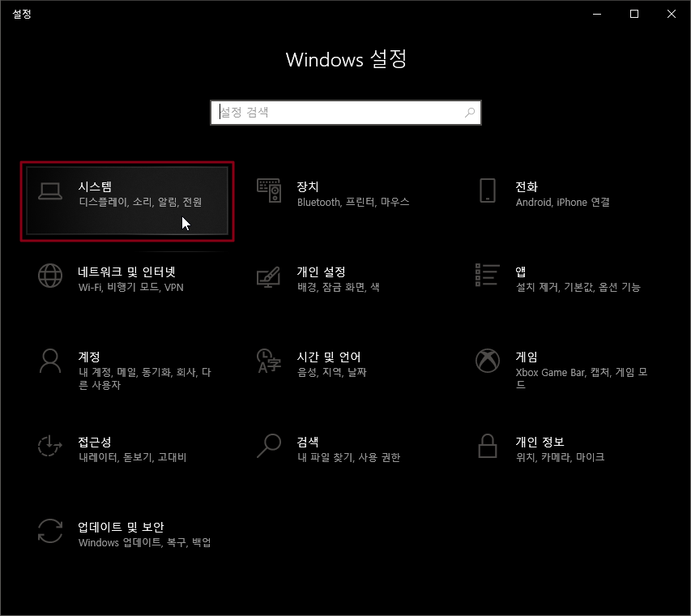Click the list icon for 앱
This screenshot has width=691, height=616.
point(488,275)
